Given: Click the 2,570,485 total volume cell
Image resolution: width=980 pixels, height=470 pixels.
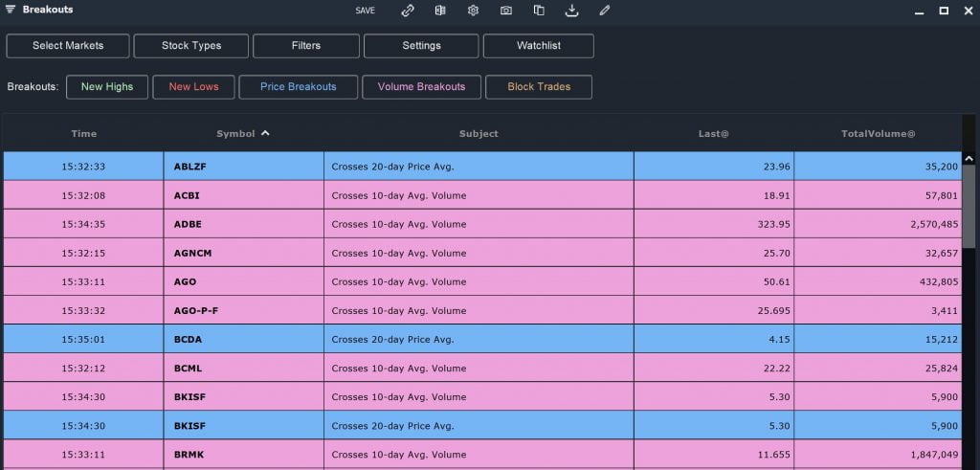Looking at the screenshot, I should 879,224.
